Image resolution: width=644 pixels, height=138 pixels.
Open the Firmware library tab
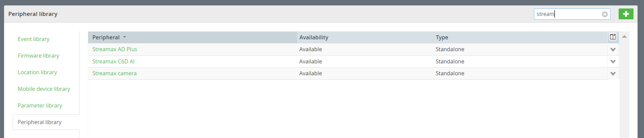pos(39,56)
